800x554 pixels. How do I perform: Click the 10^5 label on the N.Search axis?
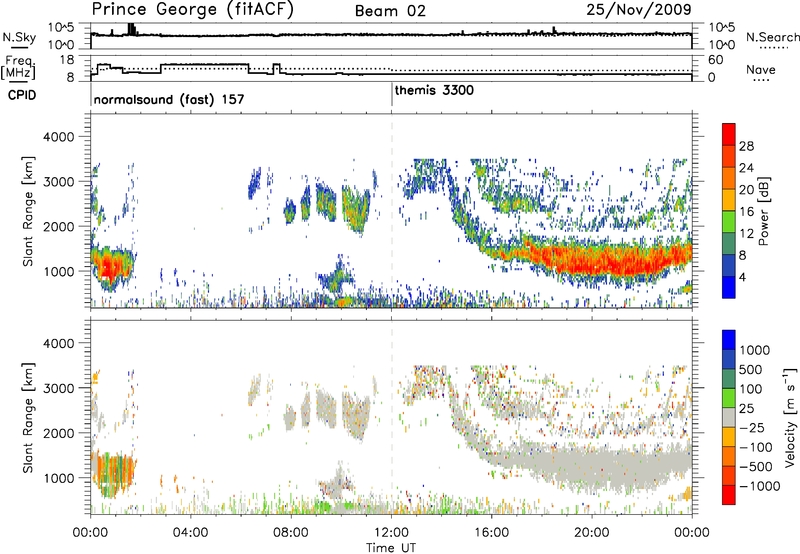point(720,27)
